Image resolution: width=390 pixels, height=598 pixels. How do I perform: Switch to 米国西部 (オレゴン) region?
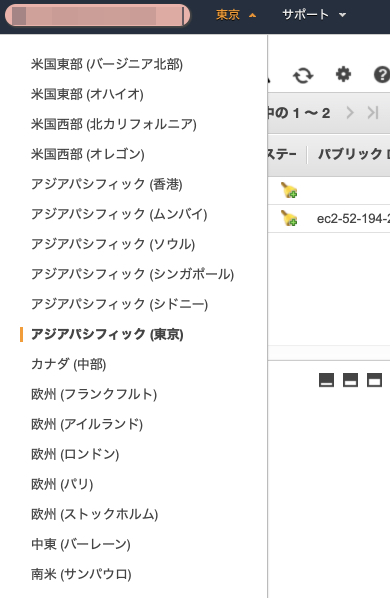pos(88,154)
